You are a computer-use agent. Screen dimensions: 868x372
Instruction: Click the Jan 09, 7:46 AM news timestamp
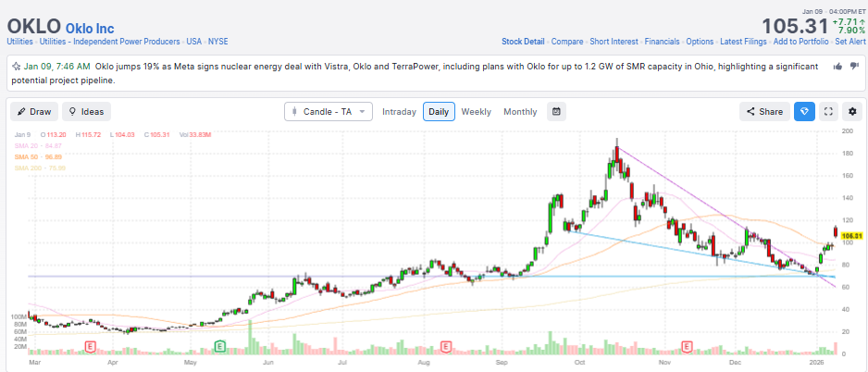pos(56,67)
